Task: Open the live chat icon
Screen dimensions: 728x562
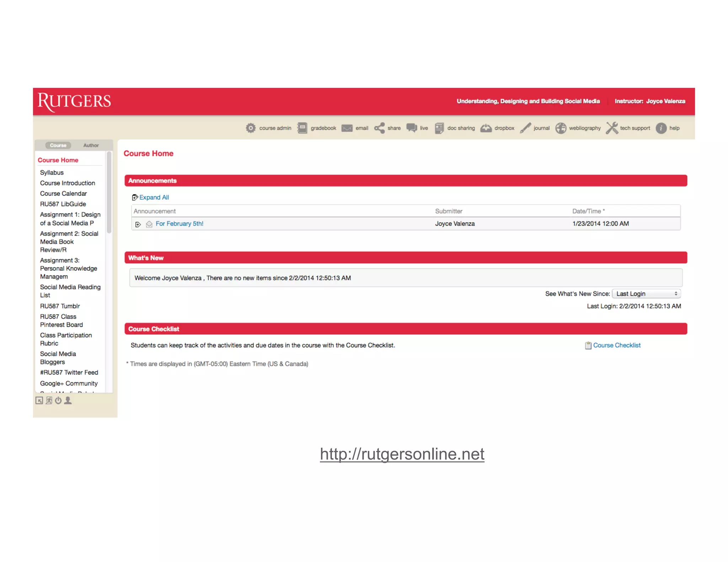Action: point(412,128)
